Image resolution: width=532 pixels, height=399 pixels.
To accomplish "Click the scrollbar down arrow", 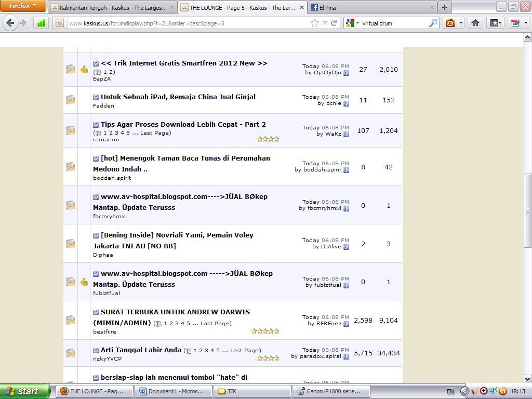I will click(x=528, y=379).
